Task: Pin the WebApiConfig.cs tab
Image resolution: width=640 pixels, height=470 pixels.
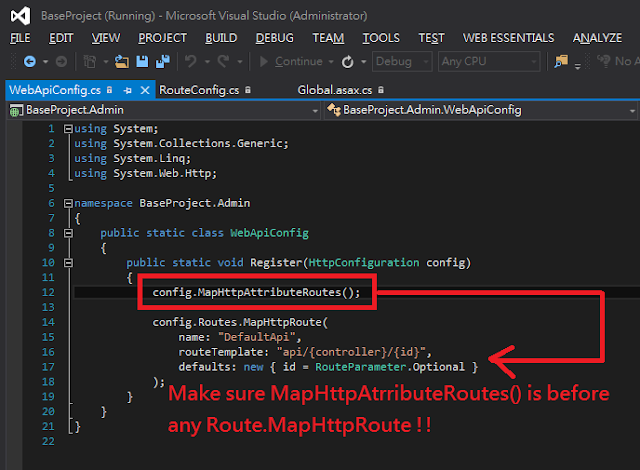Action: 128,90
